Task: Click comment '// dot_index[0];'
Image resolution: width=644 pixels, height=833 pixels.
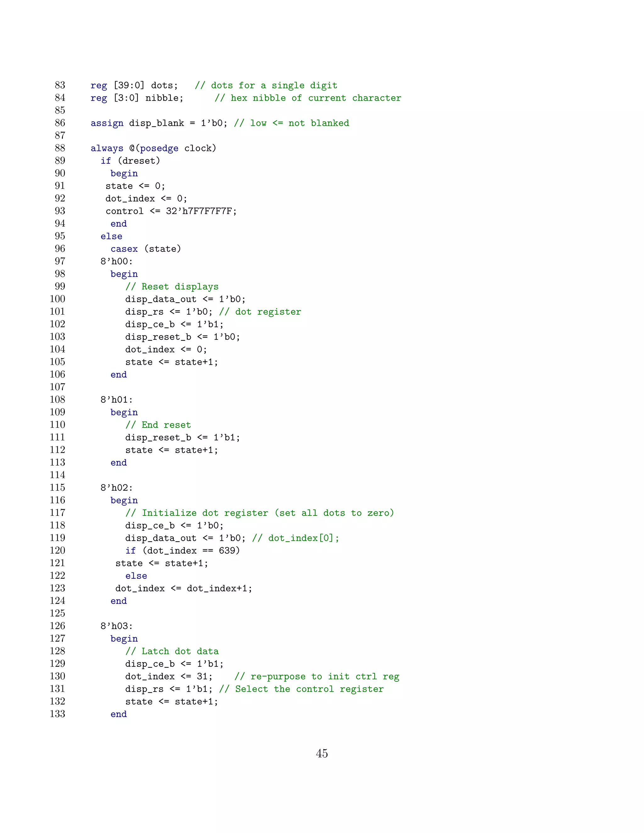Action: (296, 538)
